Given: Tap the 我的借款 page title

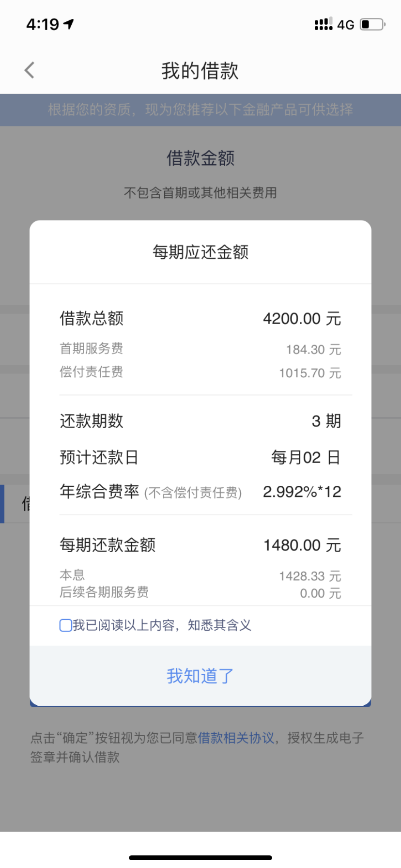Looking at the screenshot, I should (x=200, y=71).
